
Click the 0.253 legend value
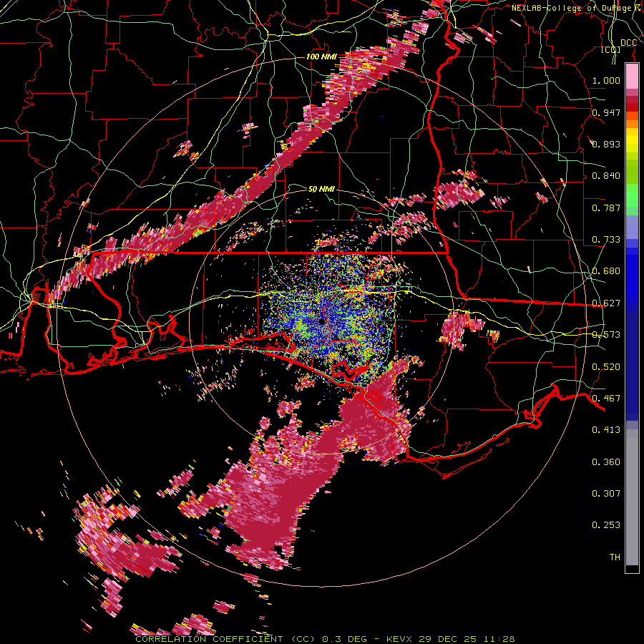[x=606, y=525]
